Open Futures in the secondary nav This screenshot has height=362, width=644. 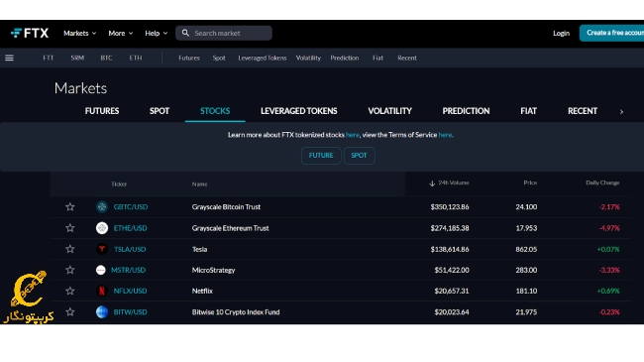click(x=189, y=58)
